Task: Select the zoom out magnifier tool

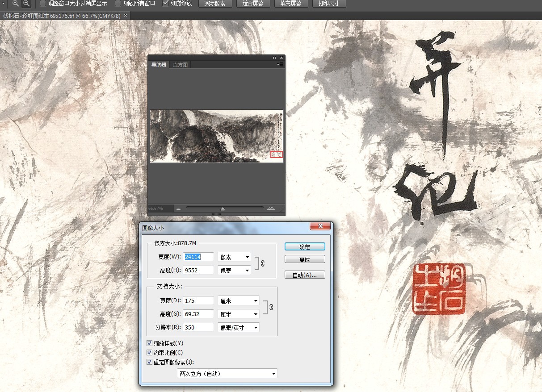Action: [x=26, y=4]
